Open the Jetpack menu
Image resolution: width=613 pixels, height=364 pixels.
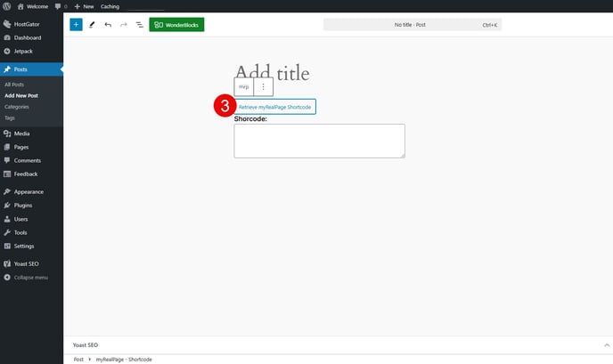[31, 51]
